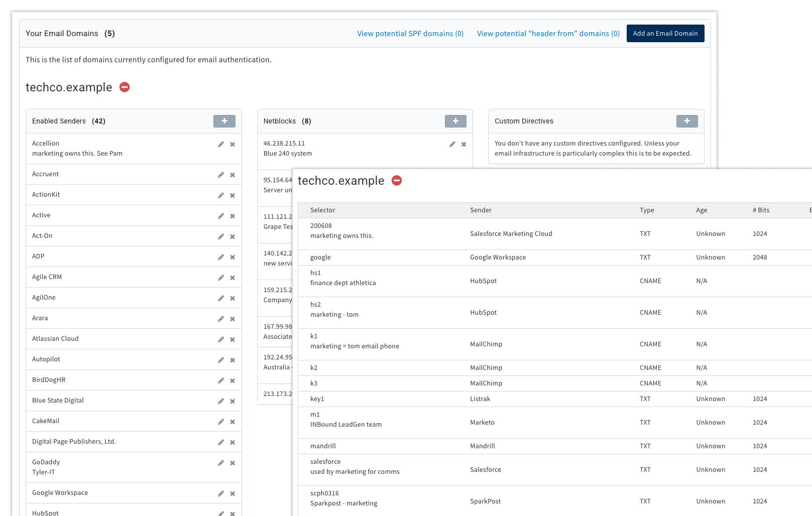Click the Sender column header
Viewport: 812px width, 516px height.
(481, 210)
